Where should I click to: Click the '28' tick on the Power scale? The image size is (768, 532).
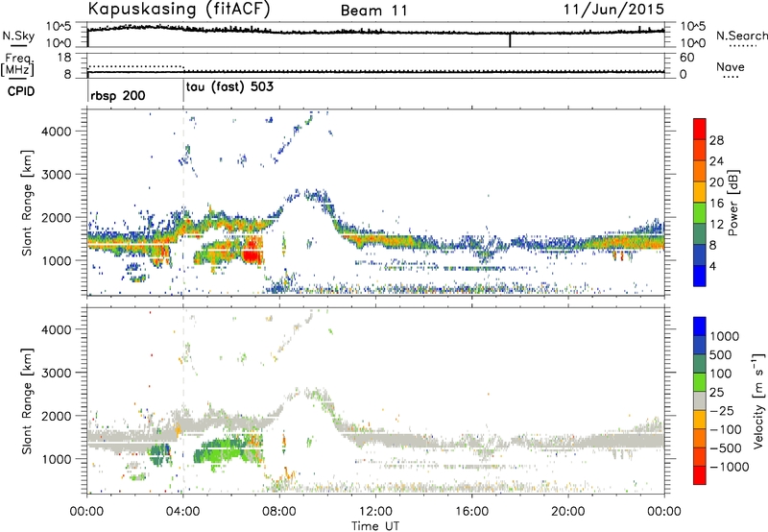tap(716, 140)
